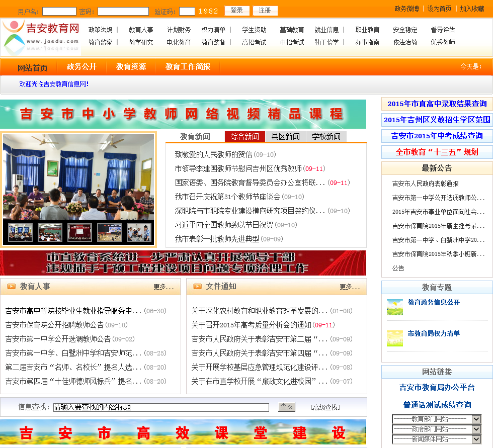Open the 吉安市中小学教师网络视频精品课程 banner
The height and width of the screenshot is (448, 493).
point(183,114)
